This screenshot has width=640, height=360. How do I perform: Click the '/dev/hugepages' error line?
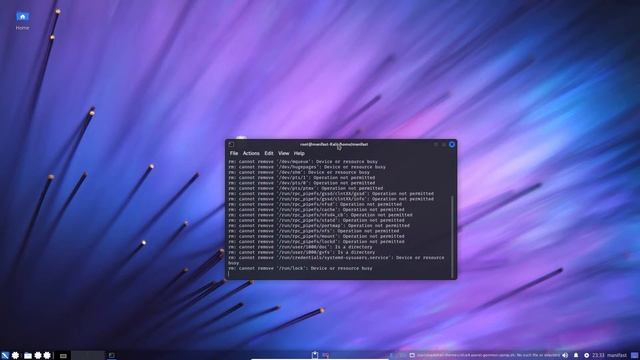[x=307, y=167]
